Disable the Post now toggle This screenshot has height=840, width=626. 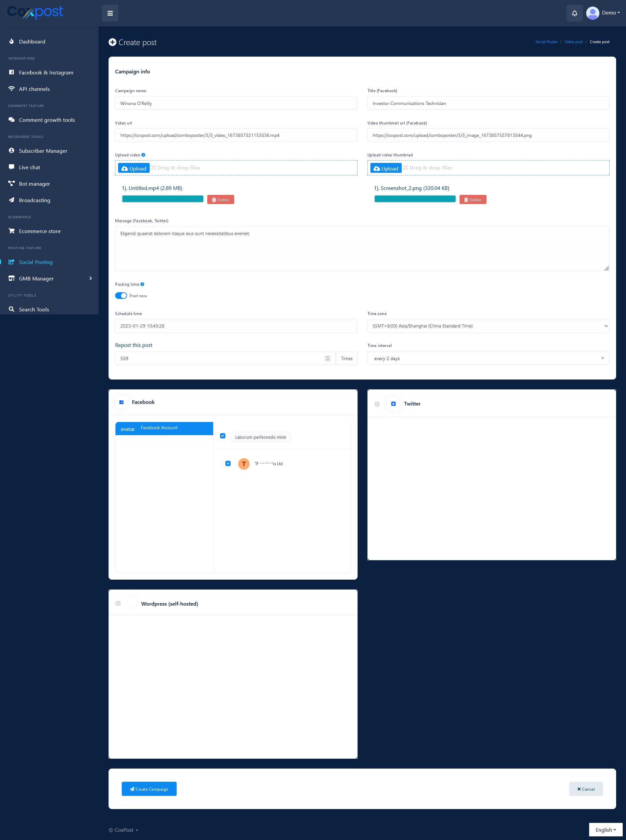point(121,296)
